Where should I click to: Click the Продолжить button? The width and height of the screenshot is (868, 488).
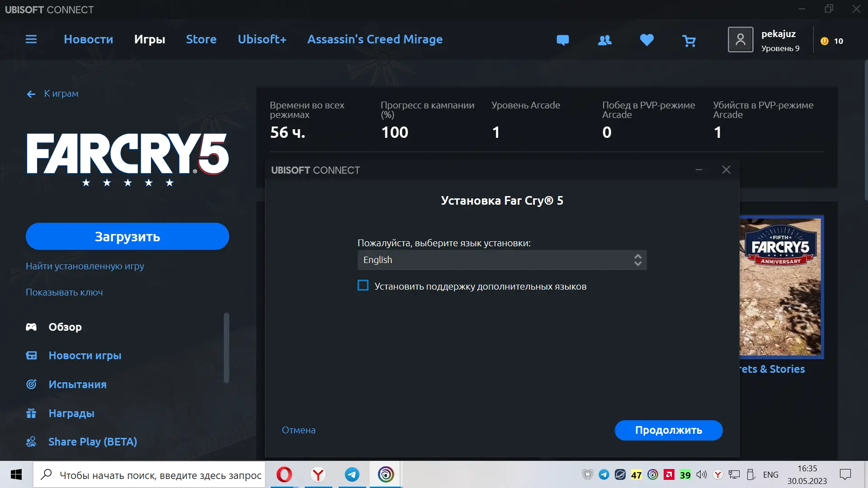[669, 430]
